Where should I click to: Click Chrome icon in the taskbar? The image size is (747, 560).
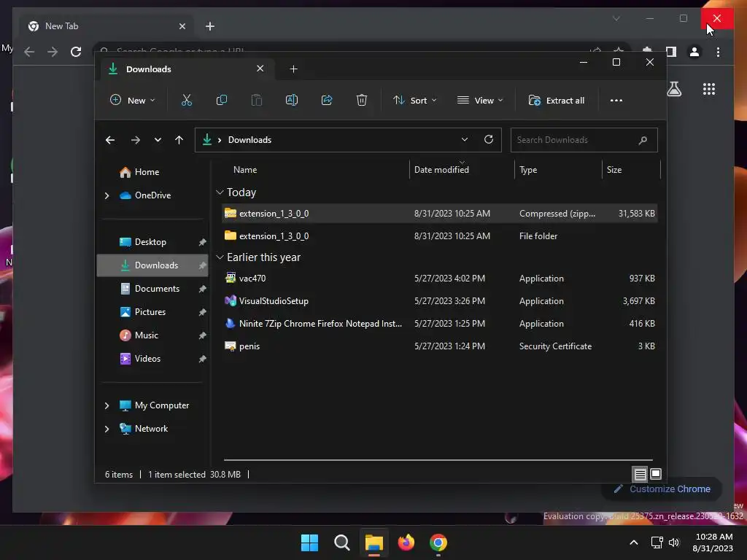tap(438, 542)
